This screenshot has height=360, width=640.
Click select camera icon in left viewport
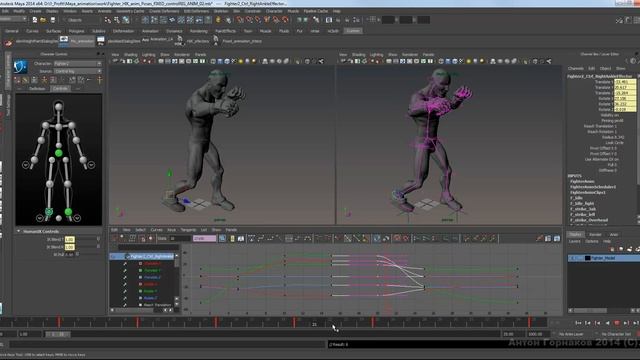click(x=115, y=61)
